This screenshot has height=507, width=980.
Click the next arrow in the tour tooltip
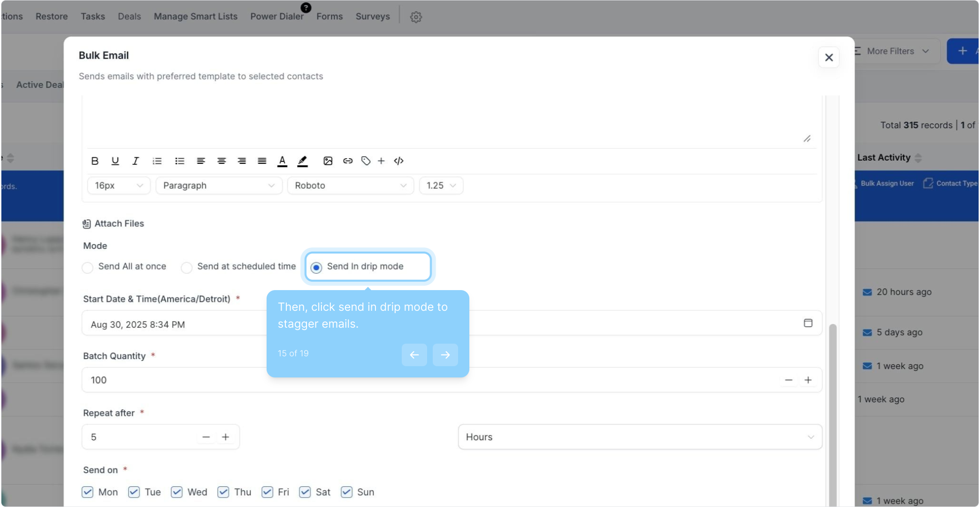[445, 355]
